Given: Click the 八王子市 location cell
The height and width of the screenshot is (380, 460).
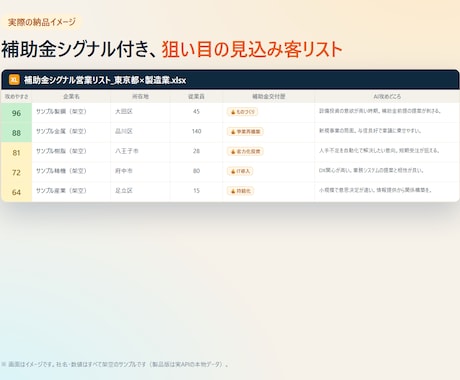Looking at the screenshot, I should 127,151.
